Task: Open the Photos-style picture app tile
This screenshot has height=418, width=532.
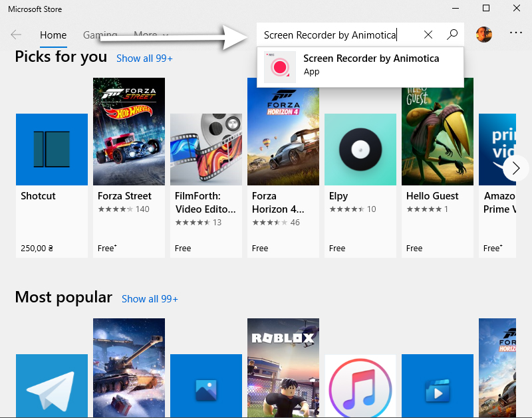Action: tap(206, 386)
